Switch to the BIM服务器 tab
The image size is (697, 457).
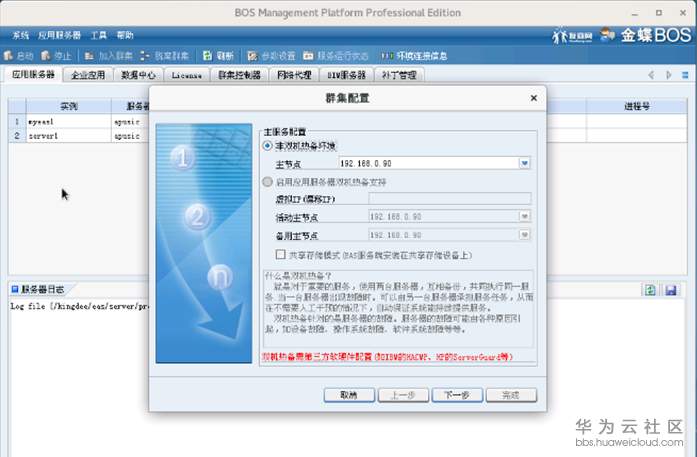[346, 75]
